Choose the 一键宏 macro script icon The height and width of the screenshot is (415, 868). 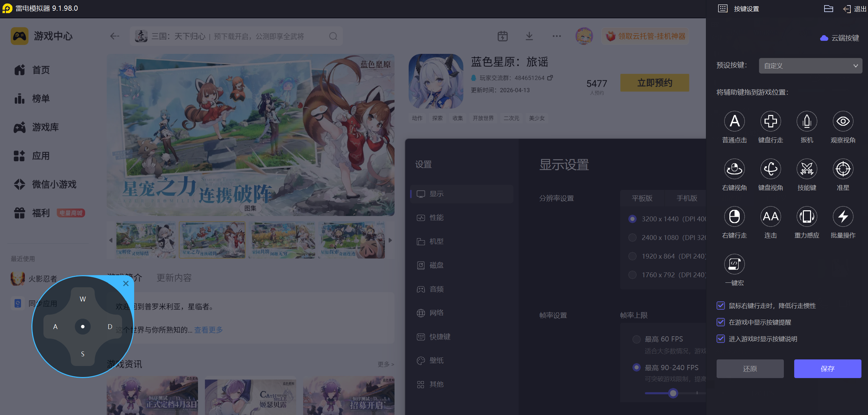(x=734, y=264)
